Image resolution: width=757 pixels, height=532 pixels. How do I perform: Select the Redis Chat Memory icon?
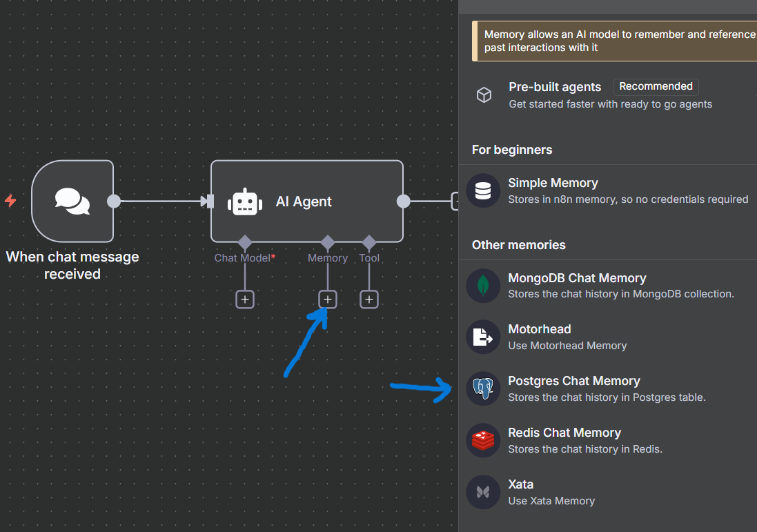[x=483, y=440]
